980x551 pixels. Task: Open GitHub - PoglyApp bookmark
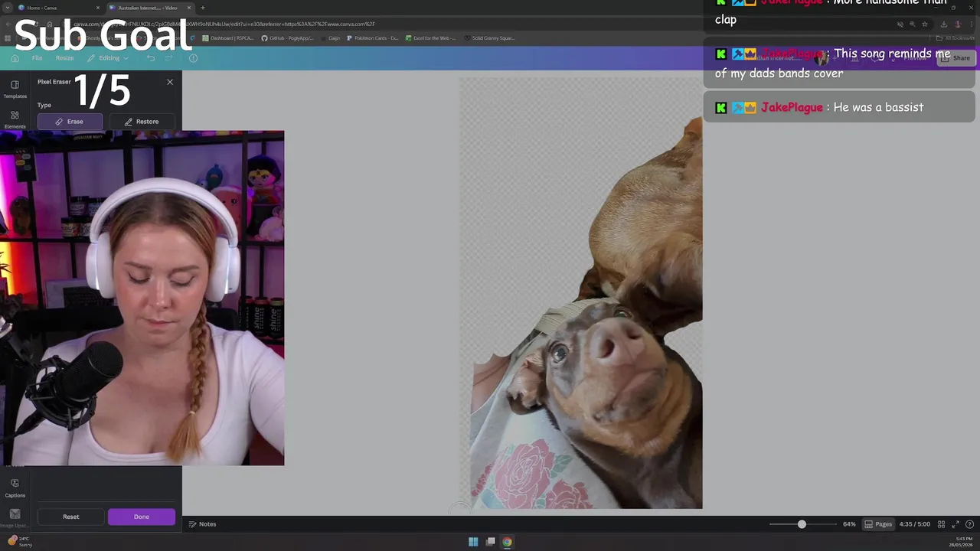click(x=287, y=38)
